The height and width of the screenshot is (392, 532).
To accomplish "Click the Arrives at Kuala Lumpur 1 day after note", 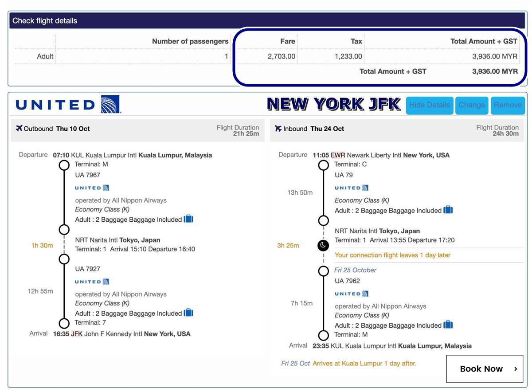I will point(364,363).
